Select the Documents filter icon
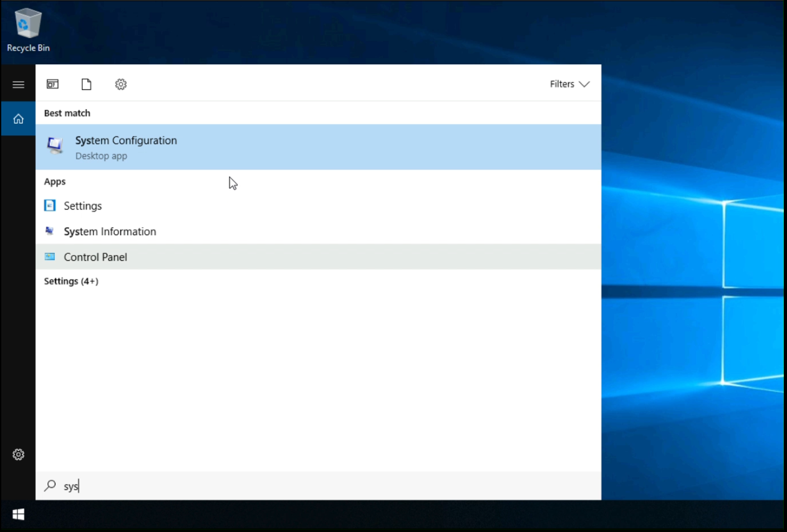This screenshot has height=532, width=787. [87, 84]
